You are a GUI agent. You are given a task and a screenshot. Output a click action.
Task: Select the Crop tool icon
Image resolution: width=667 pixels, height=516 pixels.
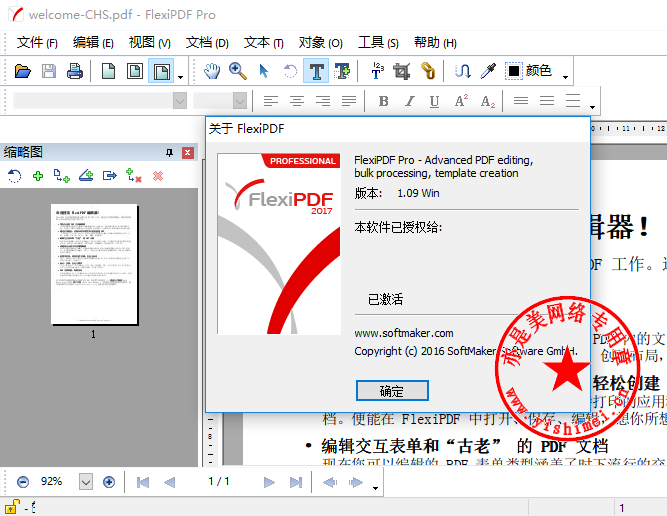tap(402, 71)
